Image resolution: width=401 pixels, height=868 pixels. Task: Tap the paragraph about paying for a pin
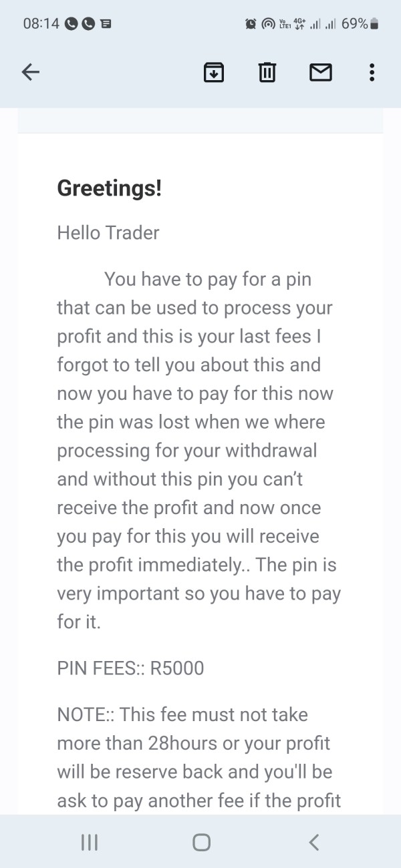coord(199,451)
